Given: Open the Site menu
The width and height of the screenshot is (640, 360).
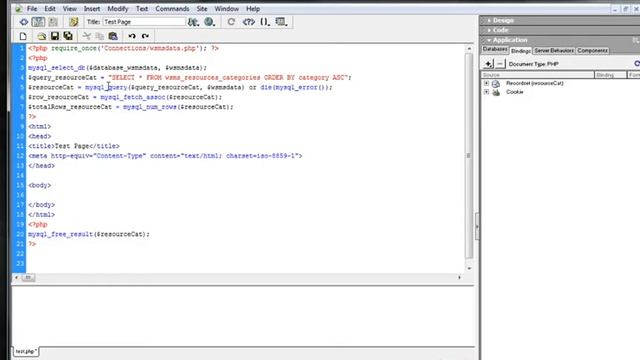Looking at the screenshot, I should pyautogui.click(x=202, y=9).
